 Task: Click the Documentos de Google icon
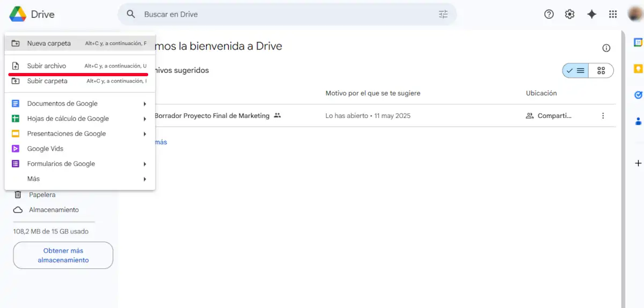[16, 104]
